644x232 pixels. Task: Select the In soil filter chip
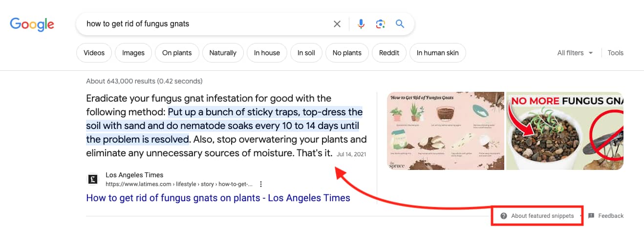point(306,53)
